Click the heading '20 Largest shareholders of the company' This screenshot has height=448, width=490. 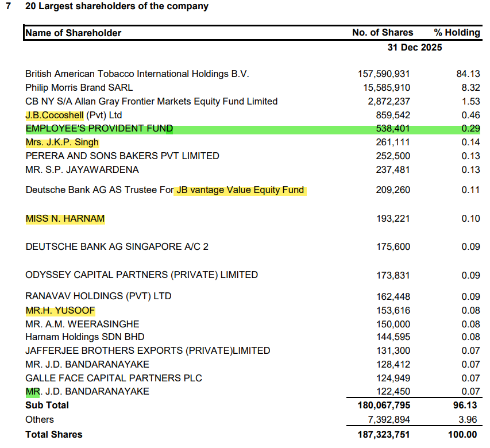coord(117,6)
